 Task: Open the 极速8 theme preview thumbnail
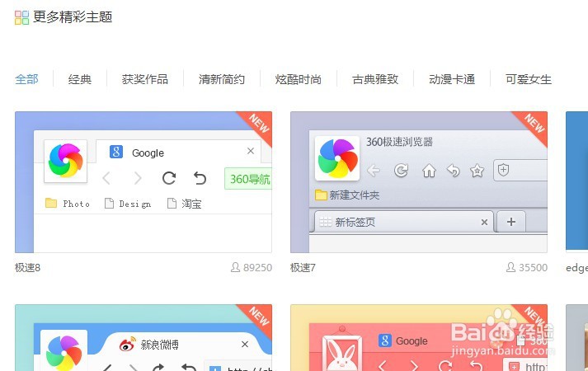(143, 182)
